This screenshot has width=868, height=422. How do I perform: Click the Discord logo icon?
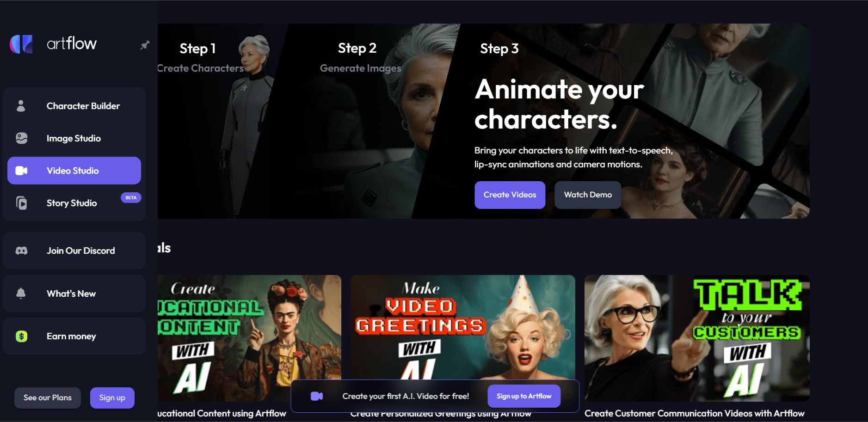(21, 251)
